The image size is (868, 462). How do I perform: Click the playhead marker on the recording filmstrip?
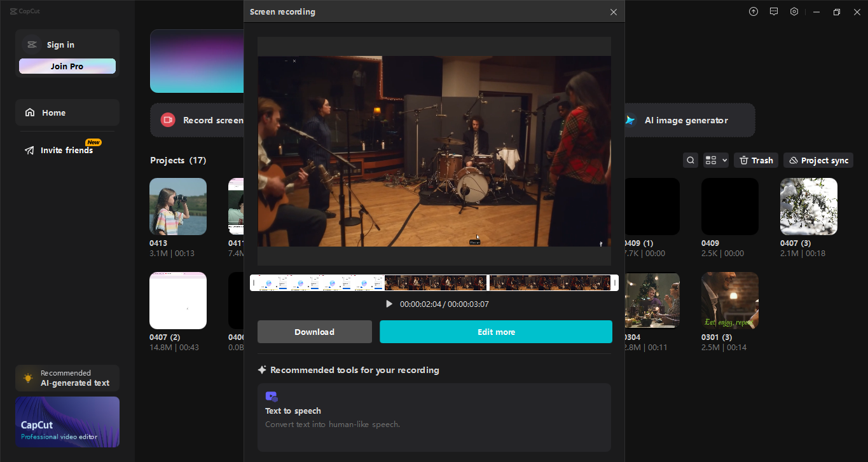488,283
